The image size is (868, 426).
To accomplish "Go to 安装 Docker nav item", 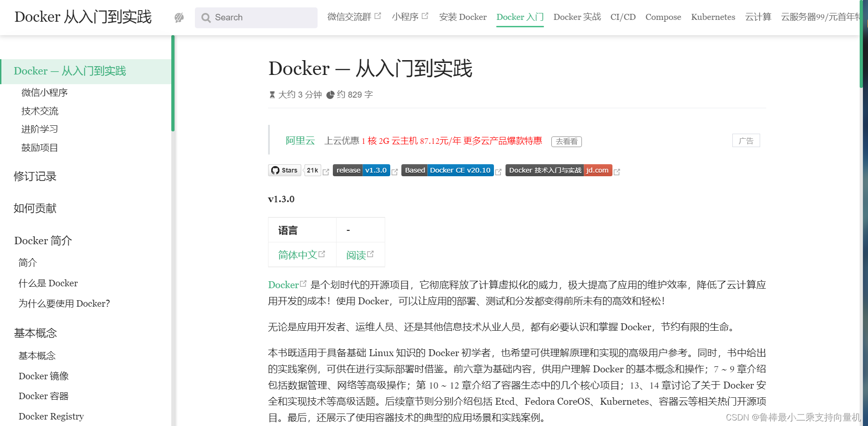I will coord(463,17).
